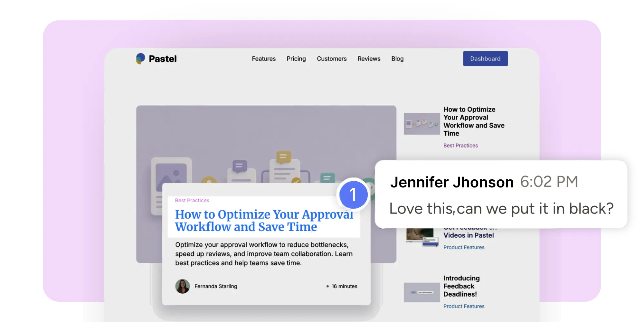The height and width of the screenshot is (322, 644).
Task: Click Fernanda Starling's author avatar
Action: [x=182, y=286]
